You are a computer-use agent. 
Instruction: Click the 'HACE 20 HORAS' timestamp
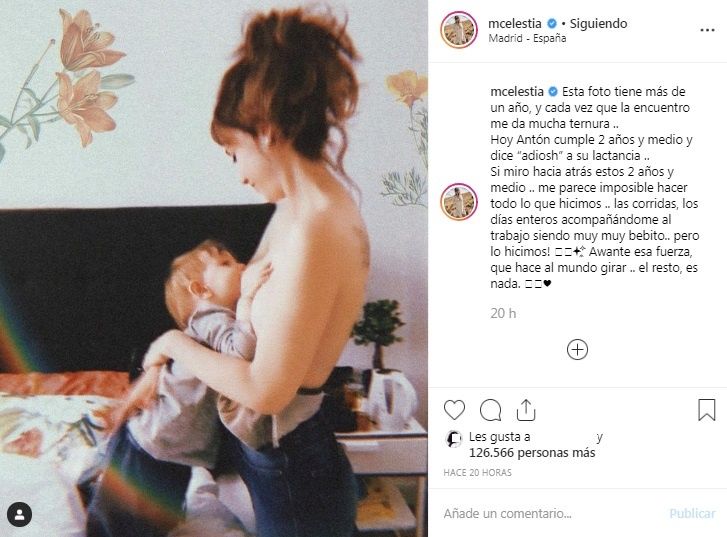pos(478,473)
